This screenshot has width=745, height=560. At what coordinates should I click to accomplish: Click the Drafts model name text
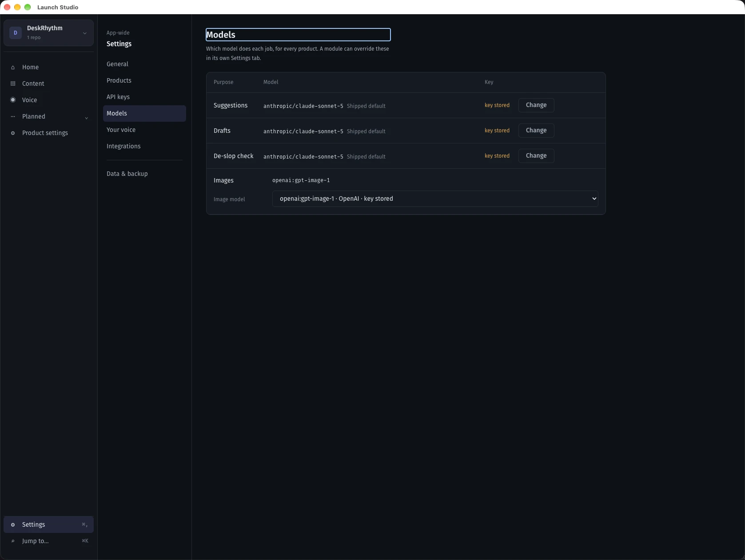pyautogui.click(x=303, y=131)
